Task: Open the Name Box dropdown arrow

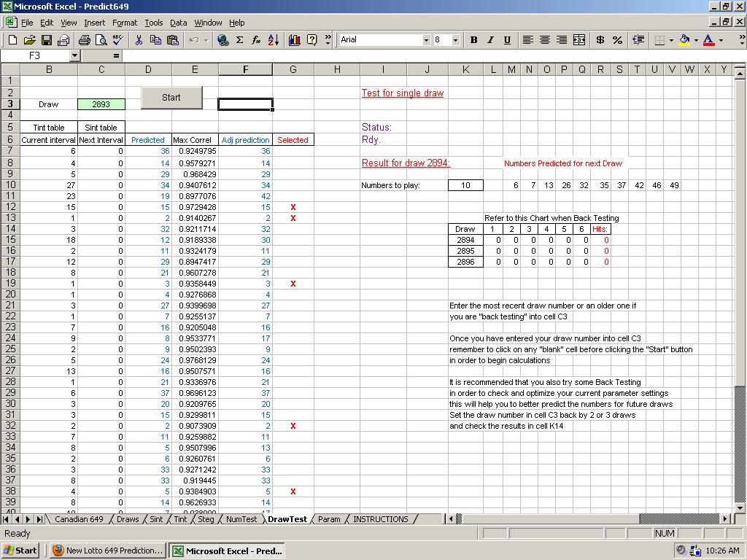Action: coord(74,55)
